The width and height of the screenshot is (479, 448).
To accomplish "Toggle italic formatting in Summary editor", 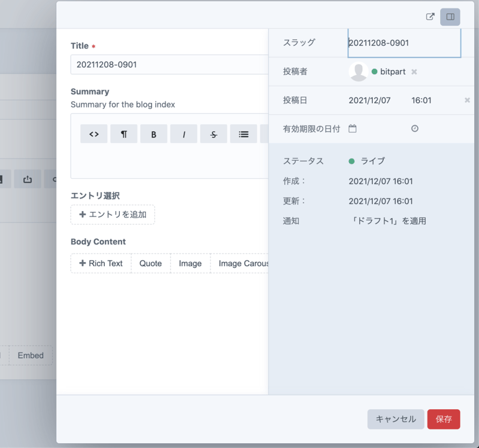I will [x=184, y=134].
